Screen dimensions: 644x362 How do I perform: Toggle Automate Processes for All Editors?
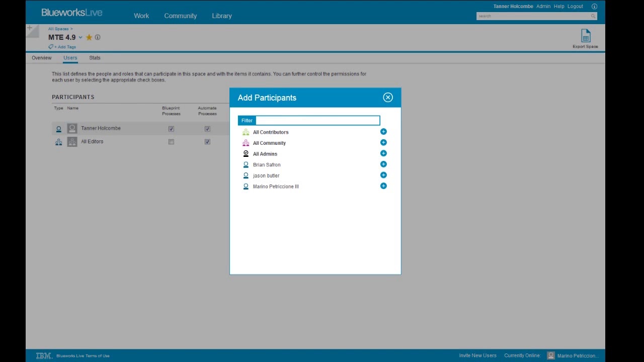207,142
